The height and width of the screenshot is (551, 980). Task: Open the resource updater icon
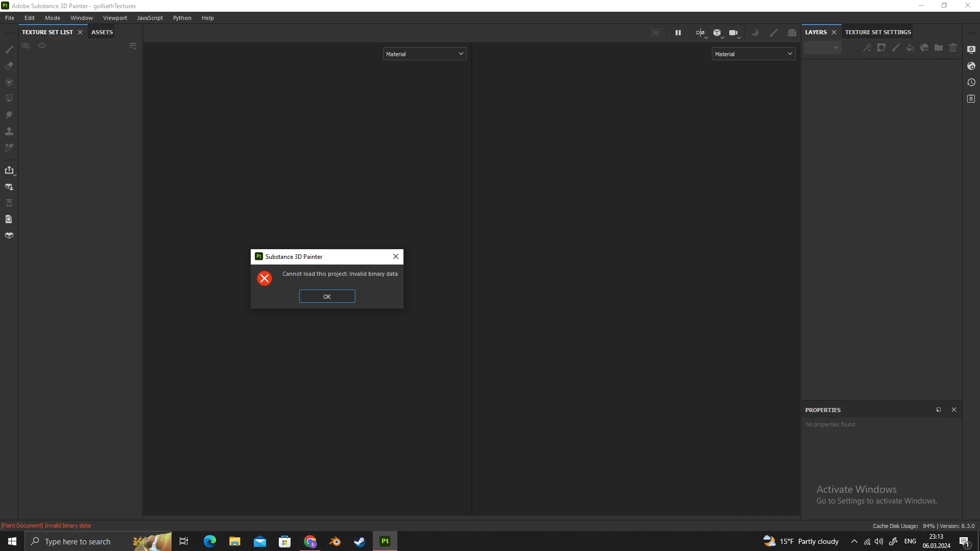click(x=9, y=220)
